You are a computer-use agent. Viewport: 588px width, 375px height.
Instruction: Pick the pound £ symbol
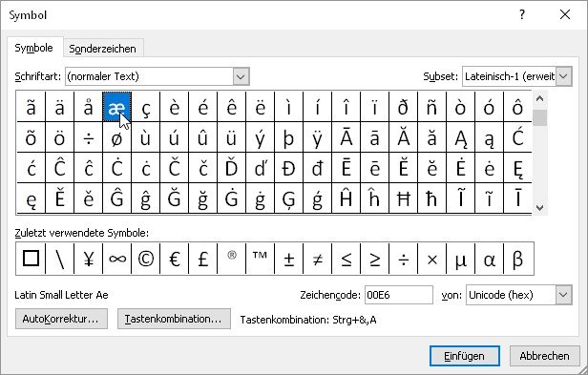pyautogui.click(x=203, y=259)
